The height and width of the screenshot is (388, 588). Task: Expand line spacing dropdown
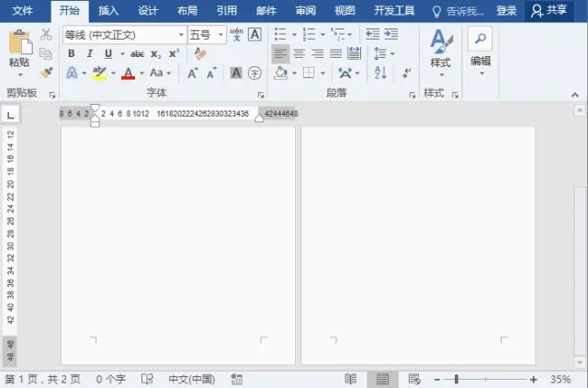pos(392,53)
